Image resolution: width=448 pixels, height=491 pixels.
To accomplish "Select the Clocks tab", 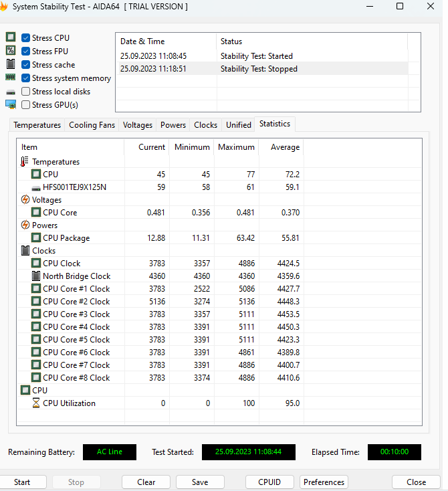I will click(205, 125).
